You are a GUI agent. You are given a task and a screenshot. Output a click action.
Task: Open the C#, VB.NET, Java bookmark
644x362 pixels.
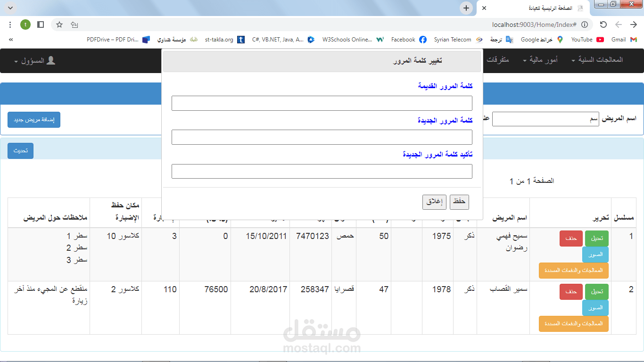coord(283,40)
